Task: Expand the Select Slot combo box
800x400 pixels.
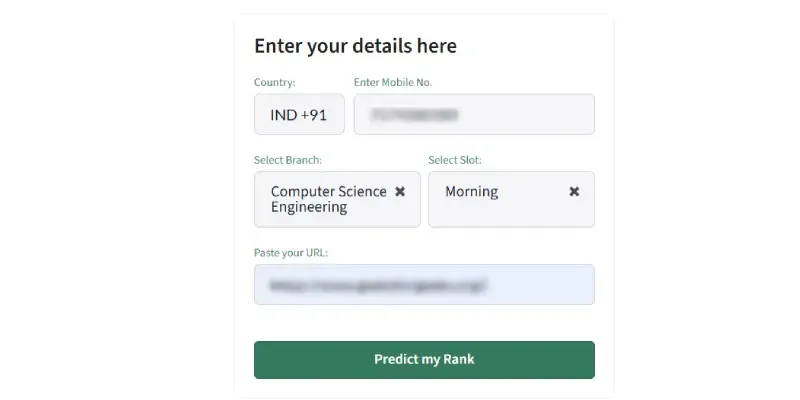Action: point(511,199)
